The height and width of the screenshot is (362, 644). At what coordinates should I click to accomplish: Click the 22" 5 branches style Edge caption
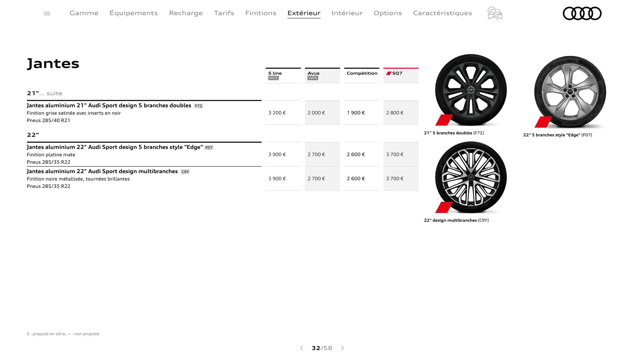click(557, 135)
